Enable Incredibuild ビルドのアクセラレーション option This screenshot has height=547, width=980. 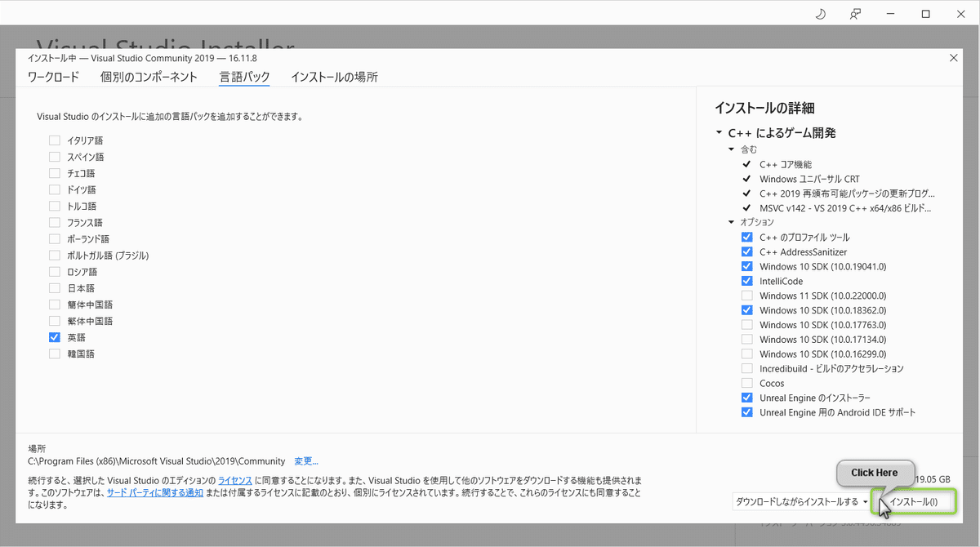[x=746, y=368]
